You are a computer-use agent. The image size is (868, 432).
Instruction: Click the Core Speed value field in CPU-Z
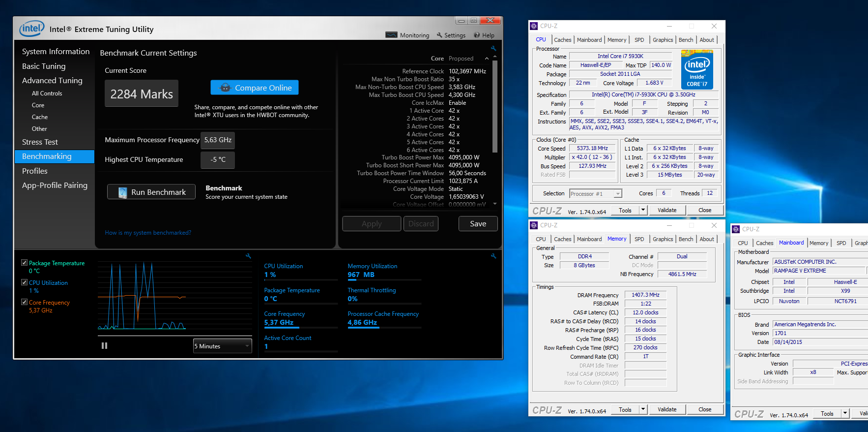[x=592, y=148]
